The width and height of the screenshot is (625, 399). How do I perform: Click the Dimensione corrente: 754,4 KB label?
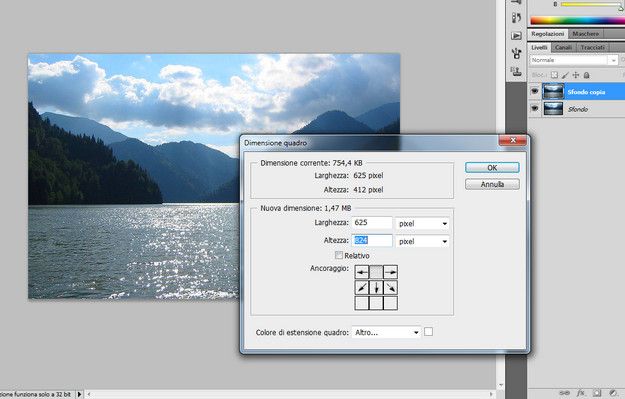click(311, 163)
